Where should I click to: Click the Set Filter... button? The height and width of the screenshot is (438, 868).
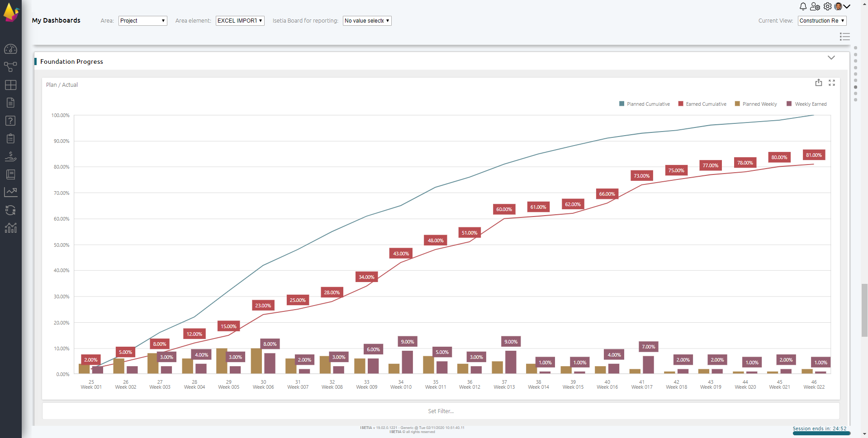441,411
